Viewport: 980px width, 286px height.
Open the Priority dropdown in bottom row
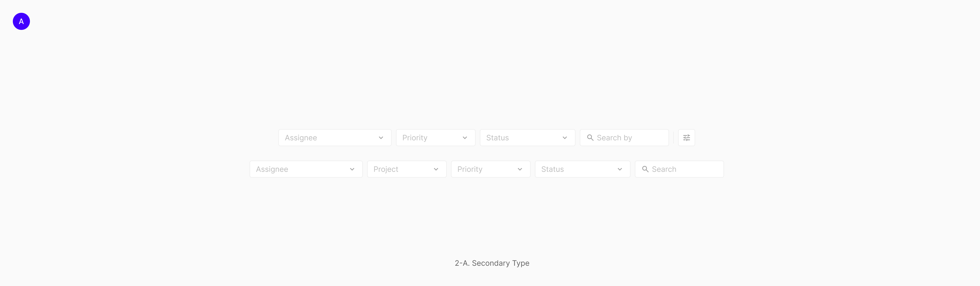click(490, 169)
